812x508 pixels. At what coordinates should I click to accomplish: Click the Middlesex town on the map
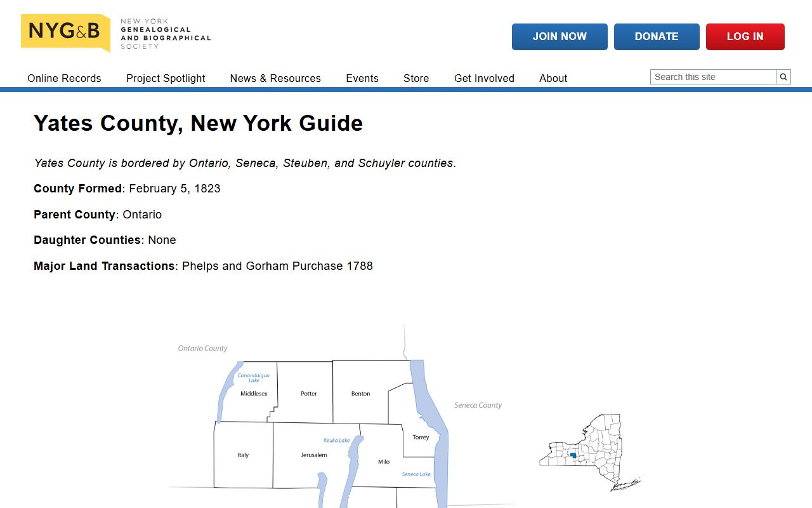point(254,394)
